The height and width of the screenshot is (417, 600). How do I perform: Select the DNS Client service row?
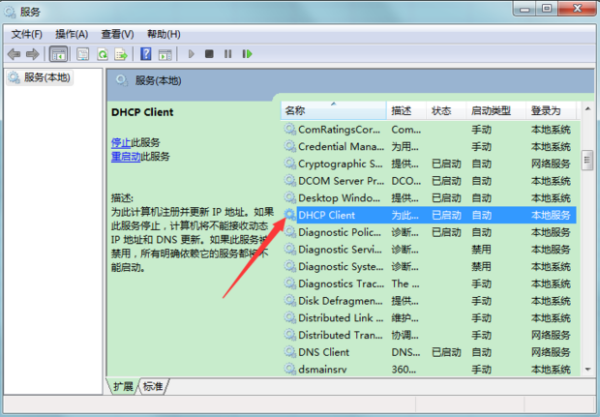pos(324,352)
